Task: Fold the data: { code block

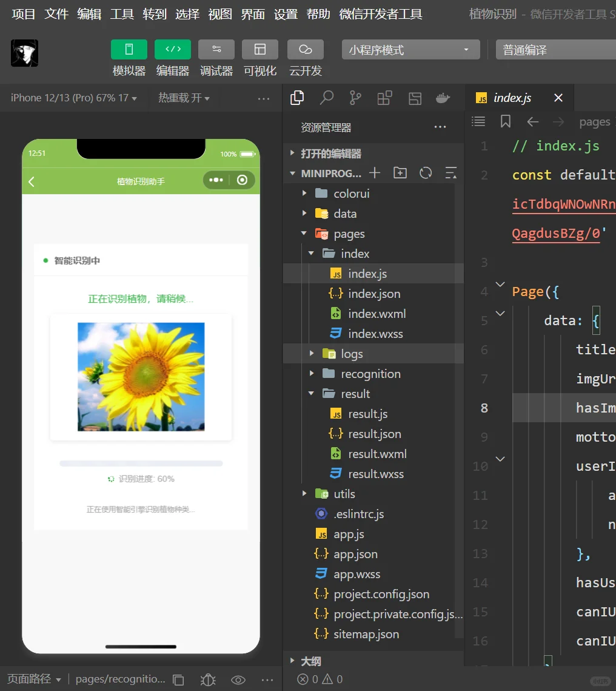Action: coord(500,313)
